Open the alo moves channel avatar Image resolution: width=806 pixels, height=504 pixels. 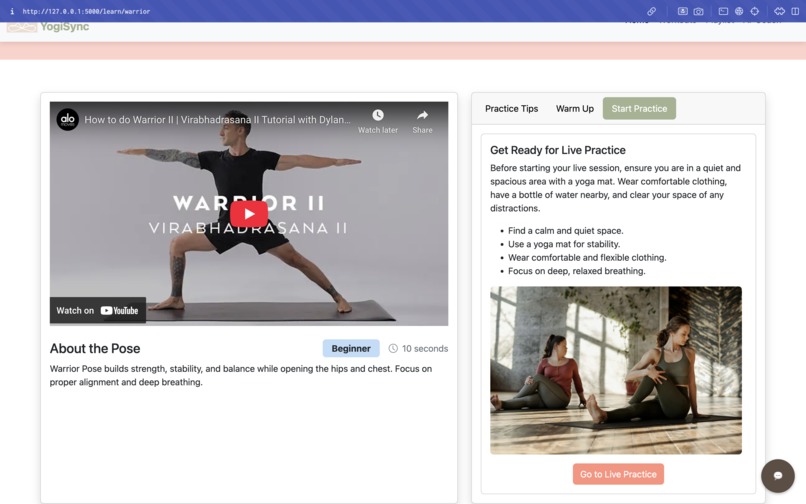[x=67, y=119]
